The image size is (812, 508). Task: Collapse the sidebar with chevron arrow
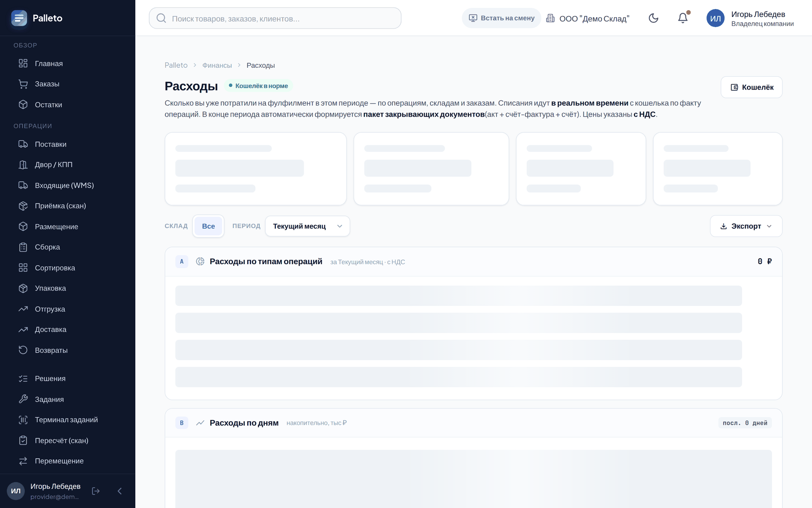point(120,491)
